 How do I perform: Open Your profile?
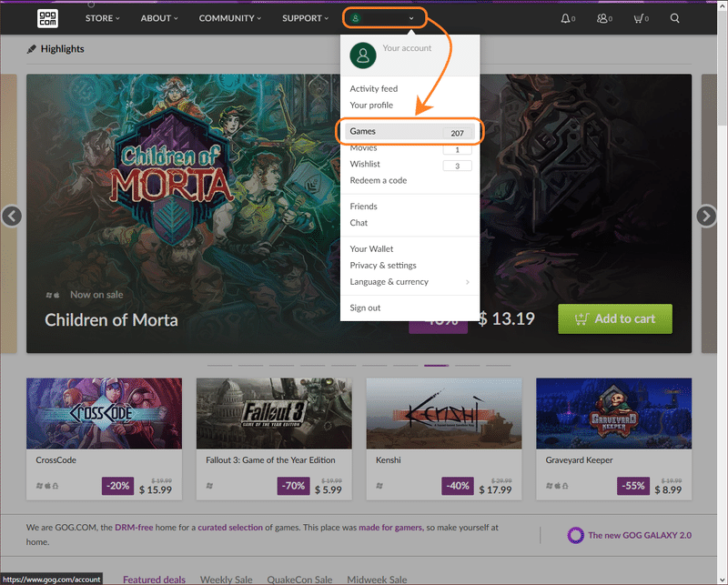[371, 105]
